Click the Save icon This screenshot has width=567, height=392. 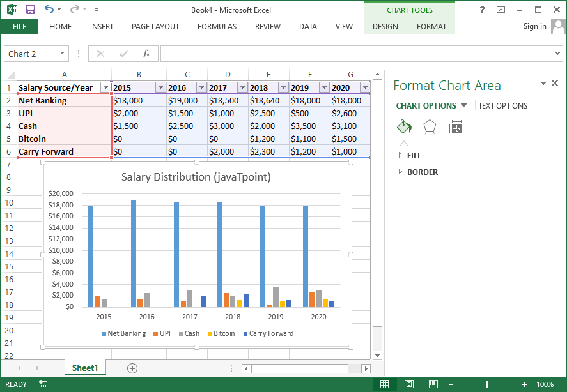click(x=30, y=8)
